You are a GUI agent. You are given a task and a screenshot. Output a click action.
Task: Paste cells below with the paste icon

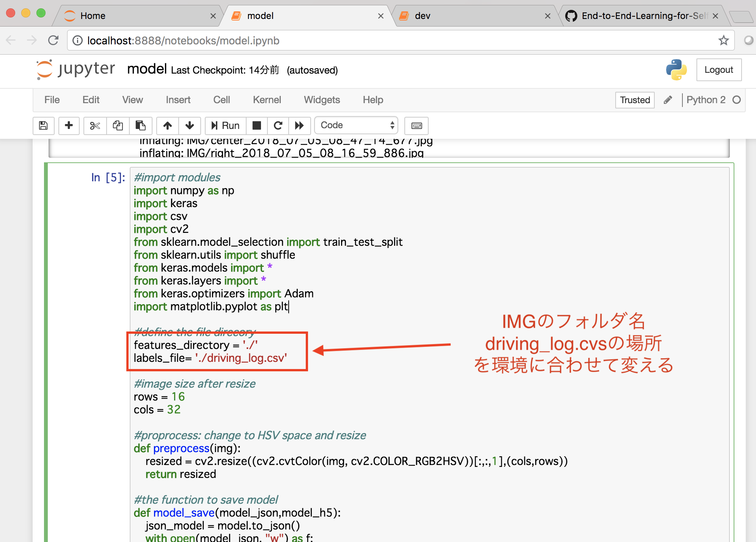140,126
